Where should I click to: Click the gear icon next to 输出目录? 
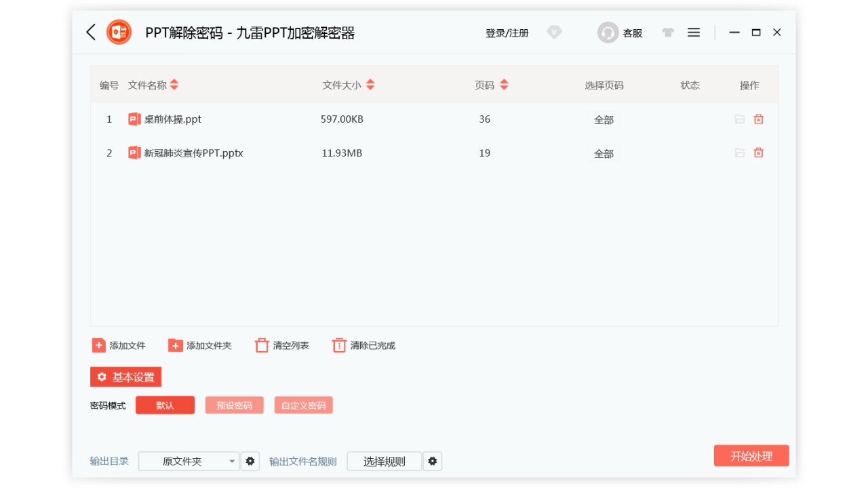250,461
